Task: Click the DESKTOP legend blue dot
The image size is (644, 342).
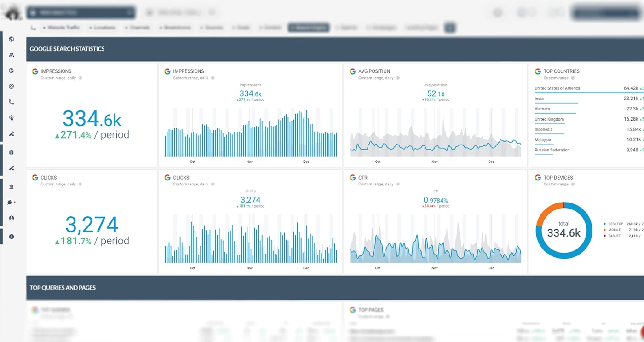Action: (x=604, y=224)
